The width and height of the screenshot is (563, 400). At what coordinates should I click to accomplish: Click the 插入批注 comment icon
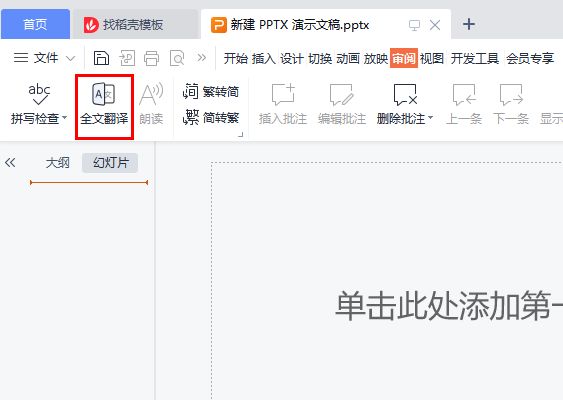283,94
